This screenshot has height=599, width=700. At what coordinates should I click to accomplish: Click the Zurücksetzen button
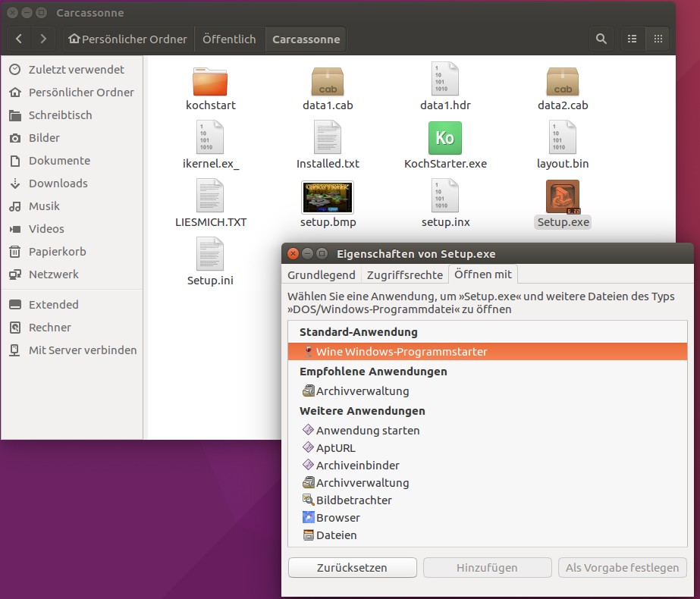point(352,567)
